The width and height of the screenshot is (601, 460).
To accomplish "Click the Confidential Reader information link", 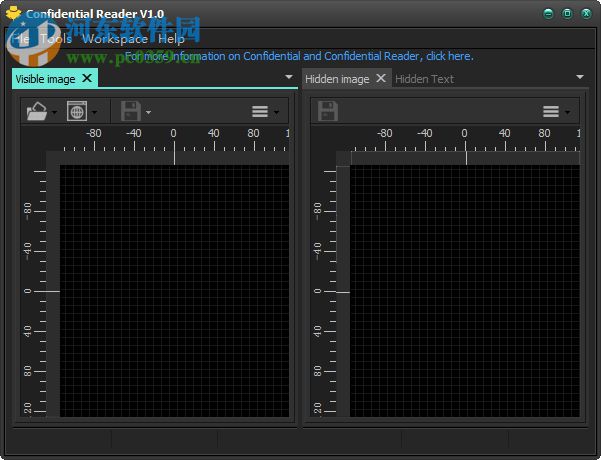I will coord(300,56).
